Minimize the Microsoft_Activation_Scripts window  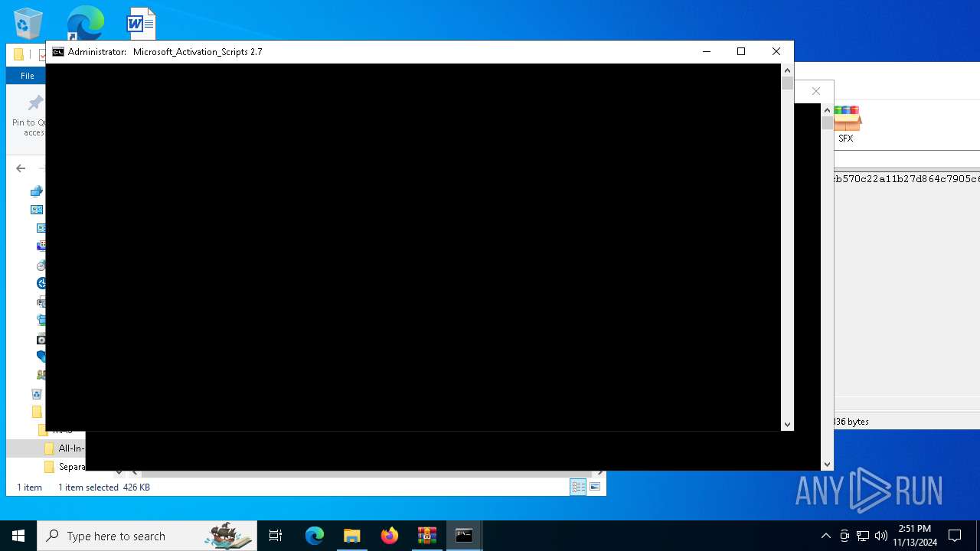(x=706, y=51)
